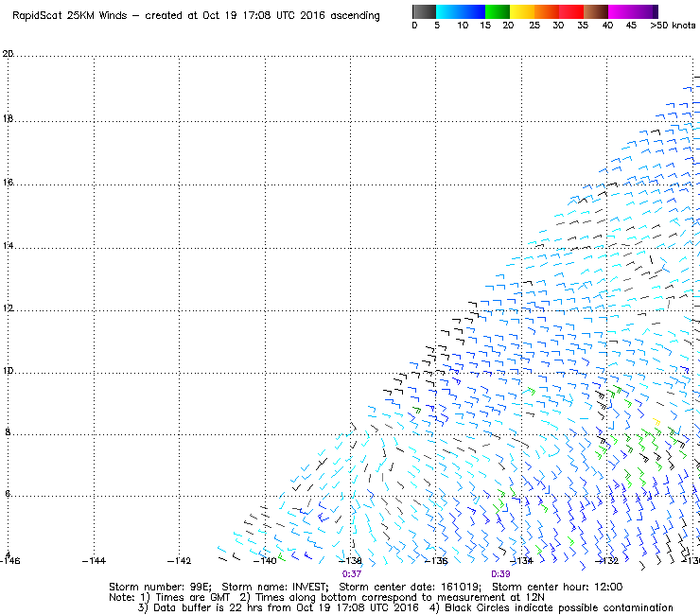Image resolution: width=700 pixels, height=615 pixels.
Task: Click longitude axis label -142
Action: (179, 561)
